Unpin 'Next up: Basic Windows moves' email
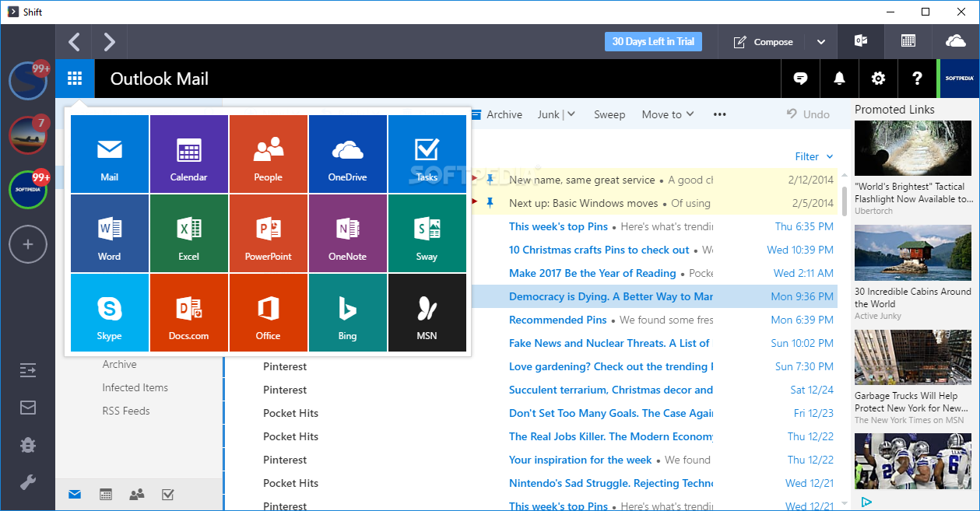Screen dimensions: 980x511 click(490, 202)
